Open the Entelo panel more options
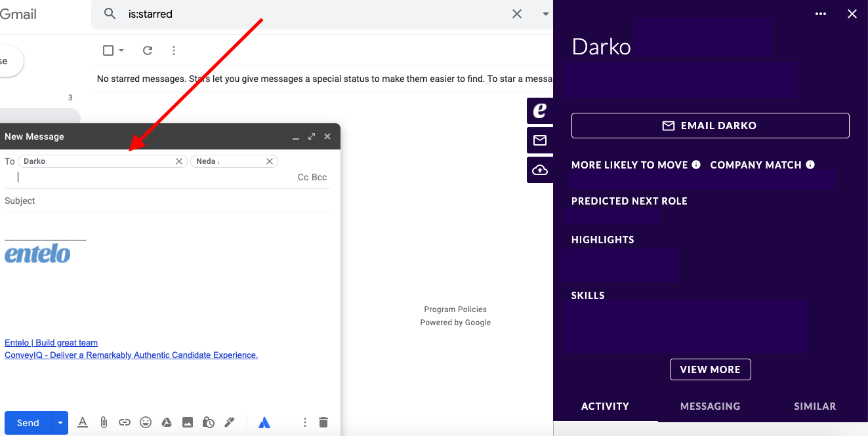This screenshot has width=868, height=436. pyautogui.click(x=821, y=14)
